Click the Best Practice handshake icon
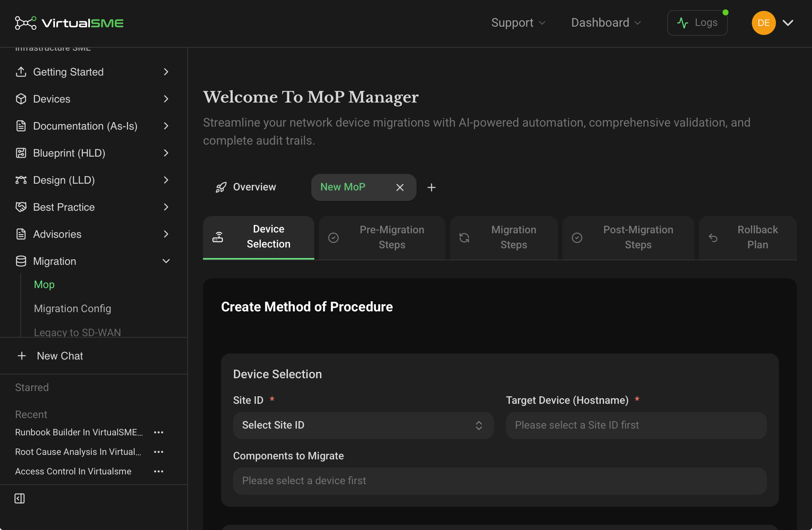Viewport: 812px width, 530px height. 21,207
